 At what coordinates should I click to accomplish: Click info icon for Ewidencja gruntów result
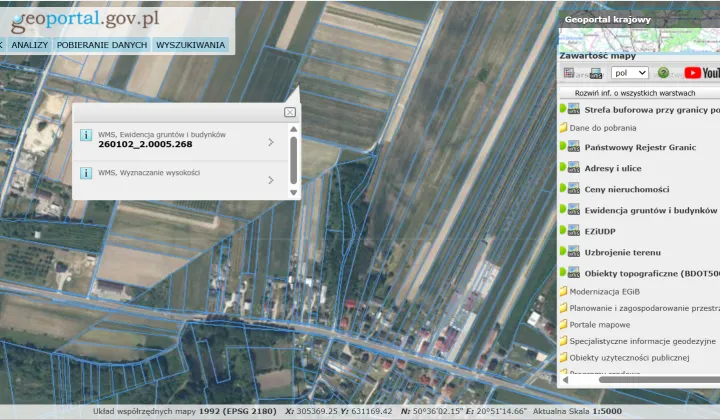(x=86, y=135)
